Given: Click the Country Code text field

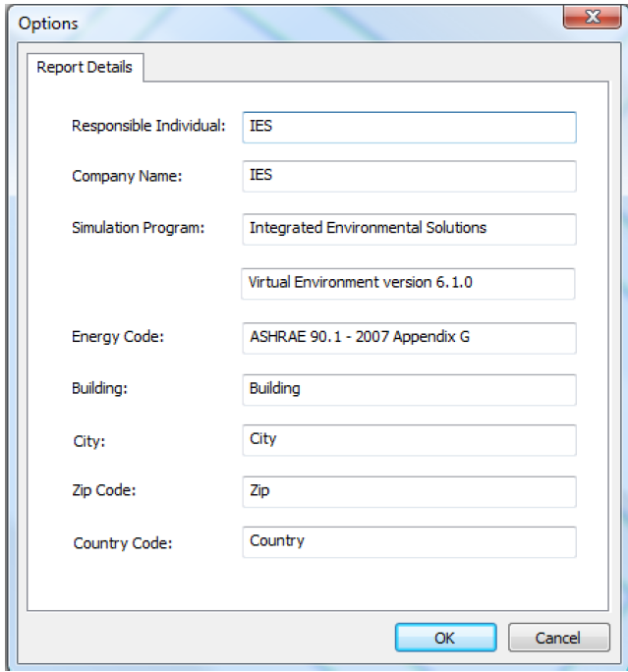Looking at the screenshot, I should click(408, 541).
